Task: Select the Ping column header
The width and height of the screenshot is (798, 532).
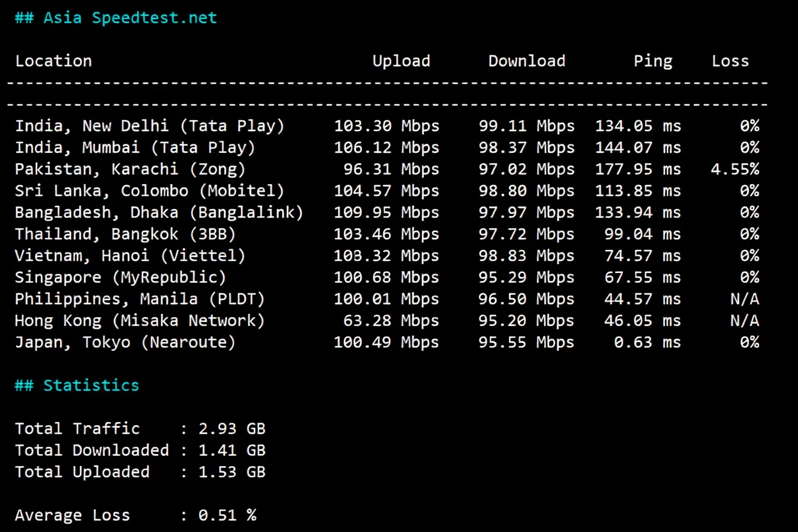Action: [653, 61]
